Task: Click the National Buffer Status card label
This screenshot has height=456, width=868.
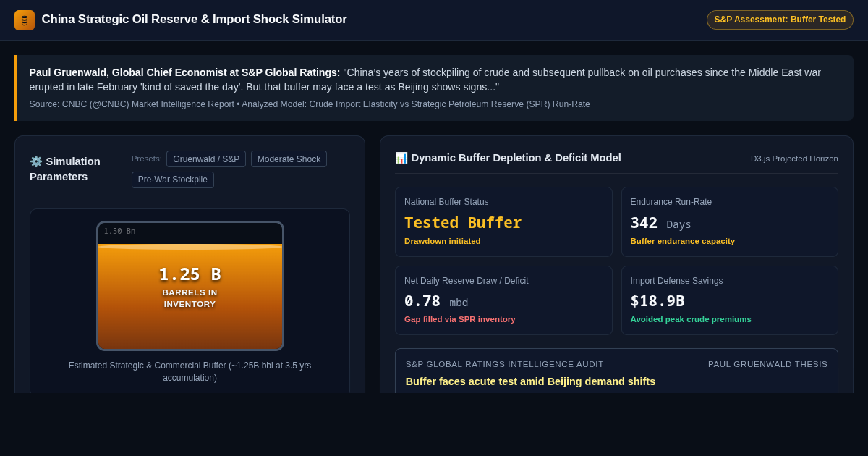Action: [x=446, y=202]
